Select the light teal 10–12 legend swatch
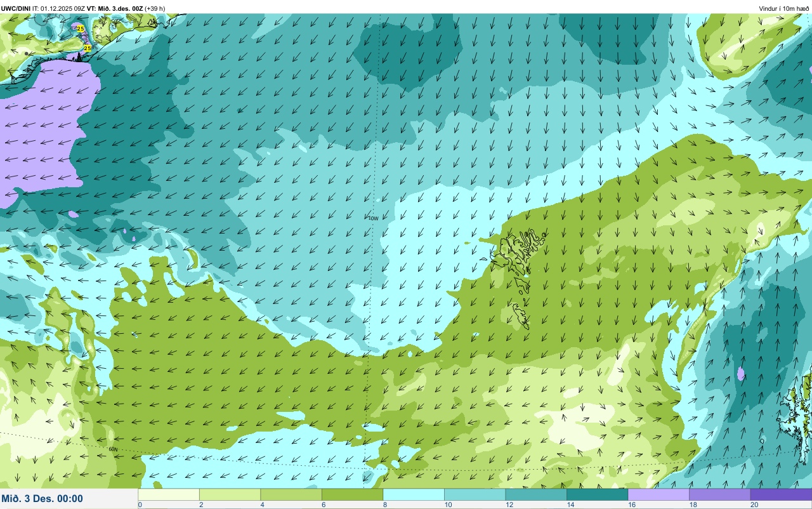The image size is (812, 509). tap(475, 494)
